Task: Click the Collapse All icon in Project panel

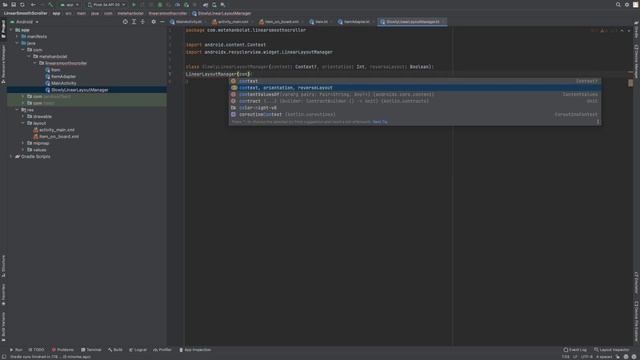Action: (x=142, y=22)
